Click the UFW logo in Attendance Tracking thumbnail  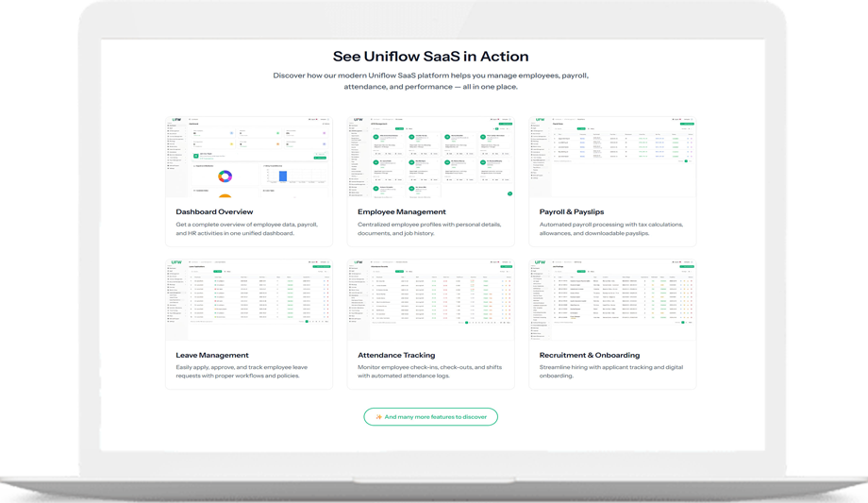[x=359, y=262]
